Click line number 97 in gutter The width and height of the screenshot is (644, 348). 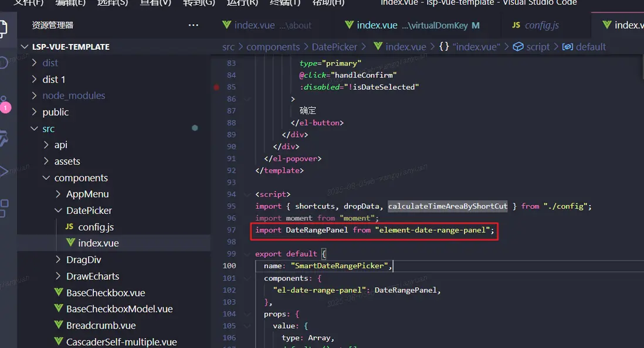[231, 230]
